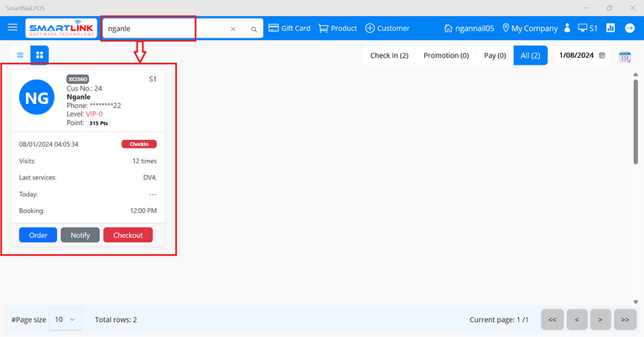This screenshot has height=337, width=644.
Task: Select the My Company location
Action: pos(529,28)
